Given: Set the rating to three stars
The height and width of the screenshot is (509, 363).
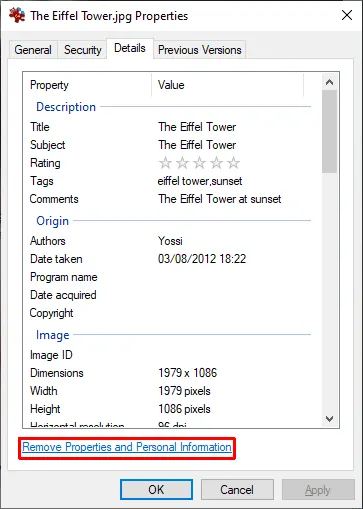Looking at the screenshot, I should pyautogui.click(x=199, y=163).
